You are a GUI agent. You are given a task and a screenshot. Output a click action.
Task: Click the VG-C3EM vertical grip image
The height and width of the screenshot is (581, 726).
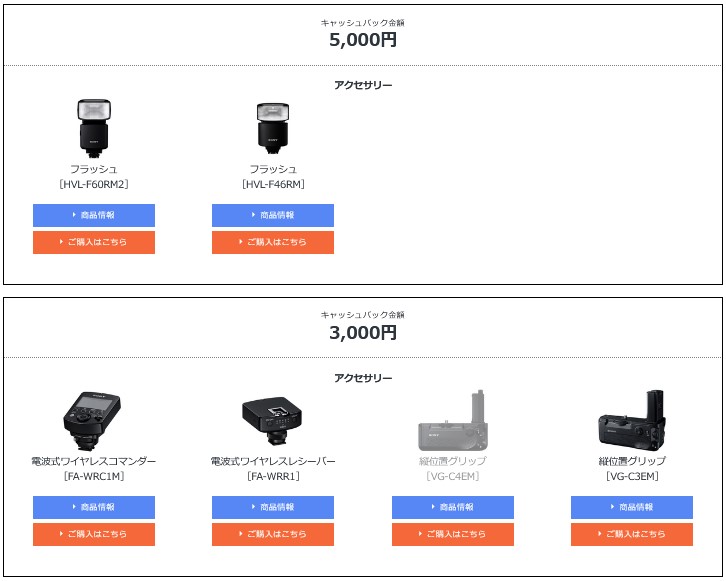click(x=631, y=420)
